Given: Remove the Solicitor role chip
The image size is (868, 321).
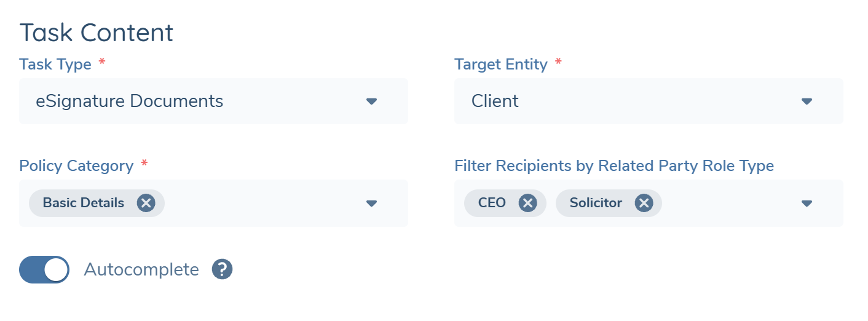Looking at the screenshot, I should click(643, 203).
